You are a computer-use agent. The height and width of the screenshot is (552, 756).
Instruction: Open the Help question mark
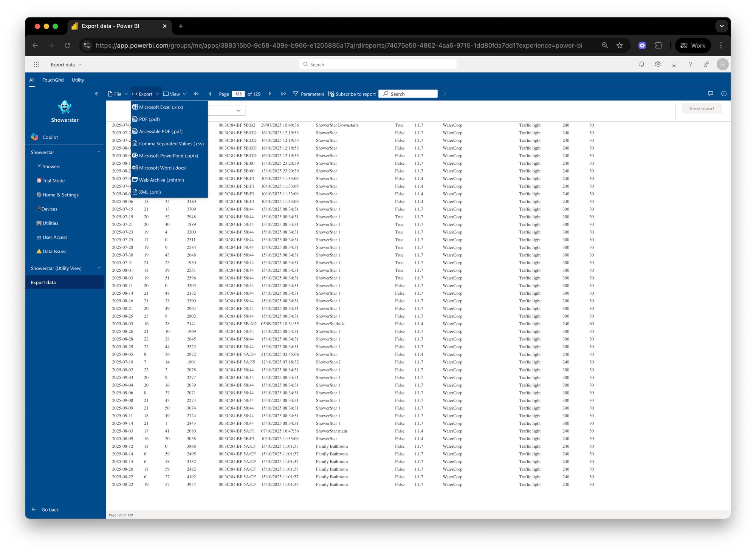[690, 65]
